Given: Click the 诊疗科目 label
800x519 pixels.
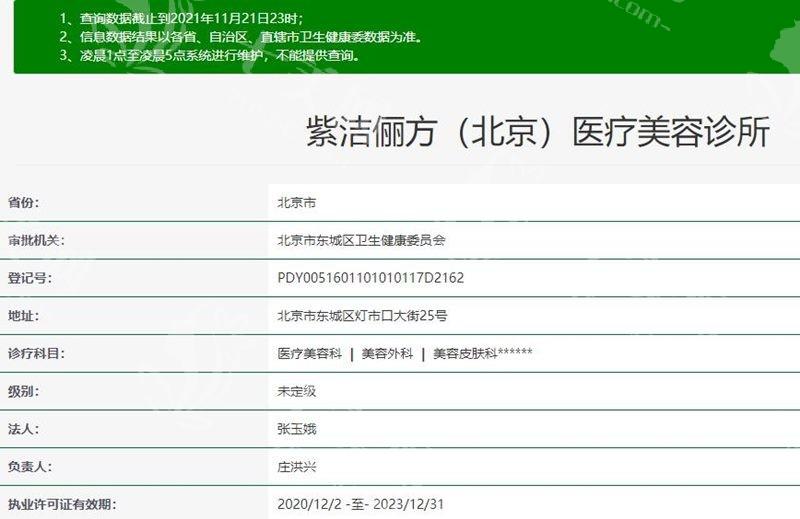Looking at the screenshot, I should point(36,353).
